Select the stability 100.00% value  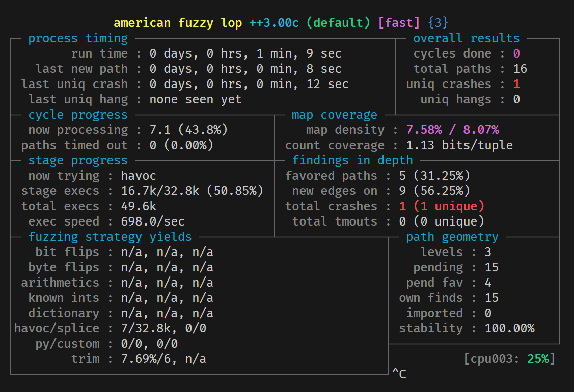[509, 328]
